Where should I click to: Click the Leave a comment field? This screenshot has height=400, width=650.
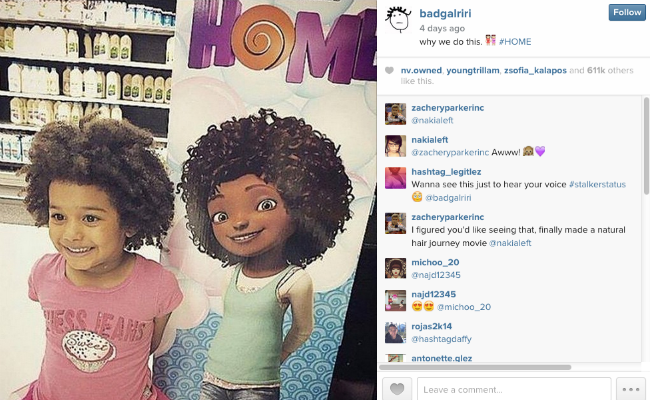tap(514, 389)
